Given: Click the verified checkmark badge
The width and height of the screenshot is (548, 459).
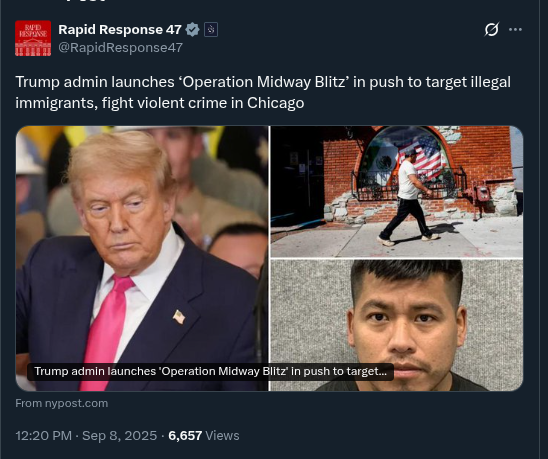Looking at the screenshot, I should 193,30.
